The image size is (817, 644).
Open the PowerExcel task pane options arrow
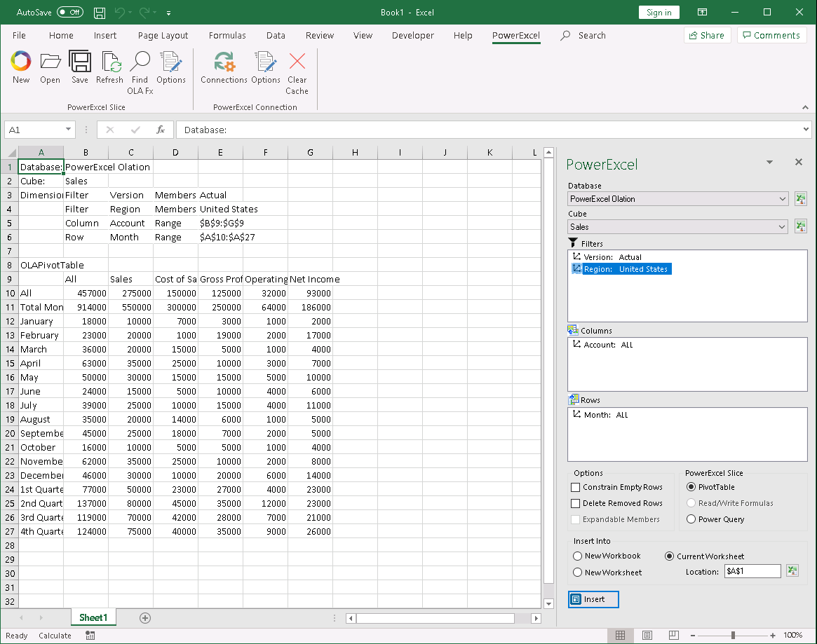tap(769, 163)
